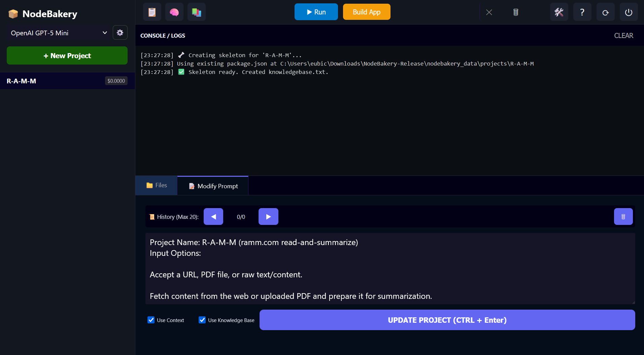Click inside the project prompt text area
The height and width of the screenshot is (355, 644).
point(390,269)
